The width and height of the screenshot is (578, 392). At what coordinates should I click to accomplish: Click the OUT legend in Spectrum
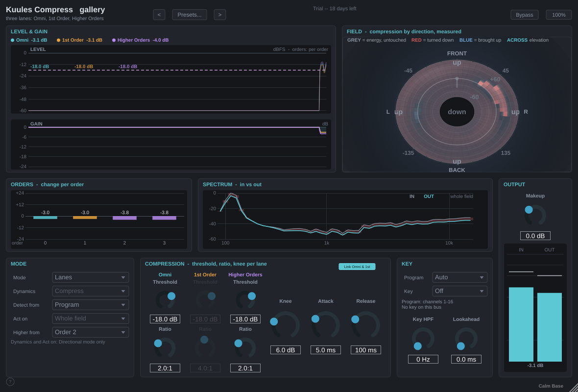[429, 196]
